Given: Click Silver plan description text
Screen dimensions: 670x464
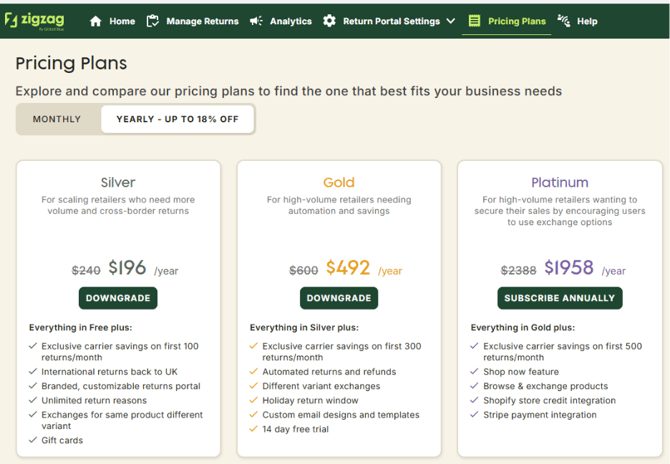Looking at the screenshot, I should pyautogui.click(x=118, y=205).
